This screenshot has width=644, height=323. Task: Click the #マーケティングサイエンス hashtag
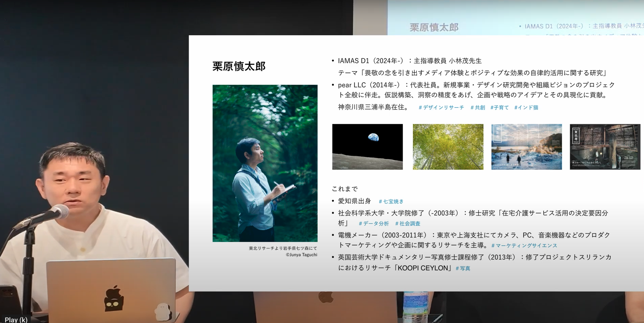coord(524,245)
